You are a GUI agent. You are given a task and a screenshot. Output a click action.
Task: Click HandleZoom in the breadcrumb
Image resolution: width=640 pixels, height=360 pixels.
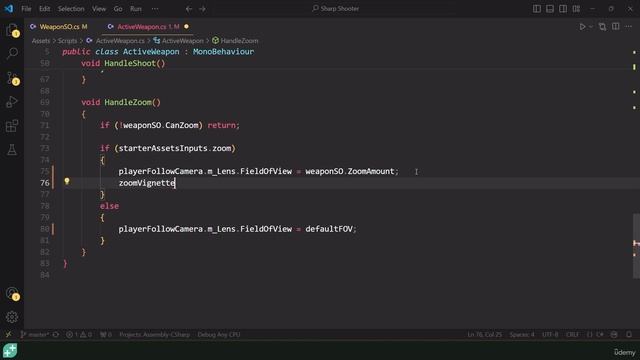239,40
